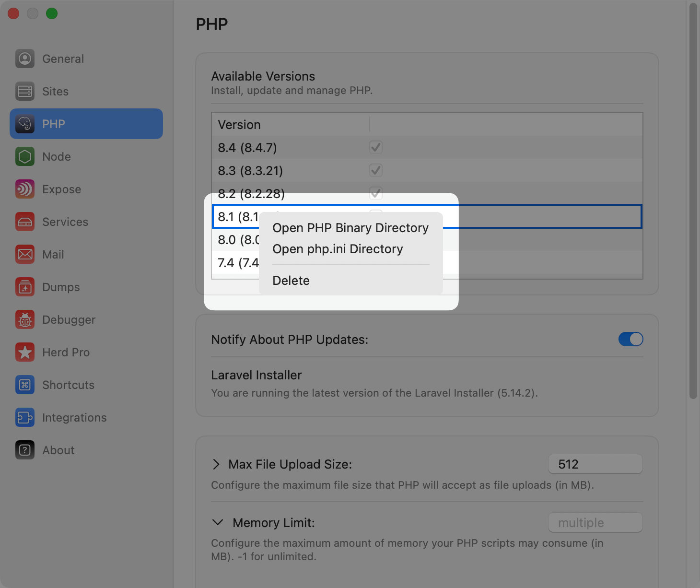
Task: Select the Services sidebar icon
Action: pyautogui.click(x=25, y=222)
